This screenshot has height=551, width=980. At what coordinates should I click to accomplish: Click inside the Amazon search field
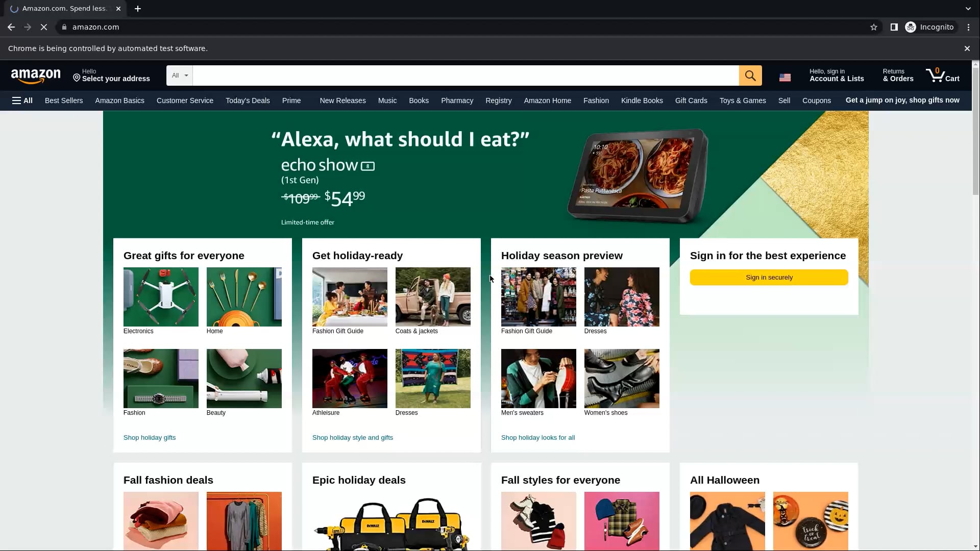pos(465,76)
